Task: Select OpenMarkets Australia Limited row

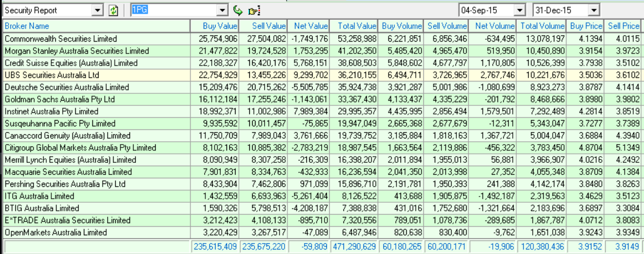Action: [x=322, y=233]
